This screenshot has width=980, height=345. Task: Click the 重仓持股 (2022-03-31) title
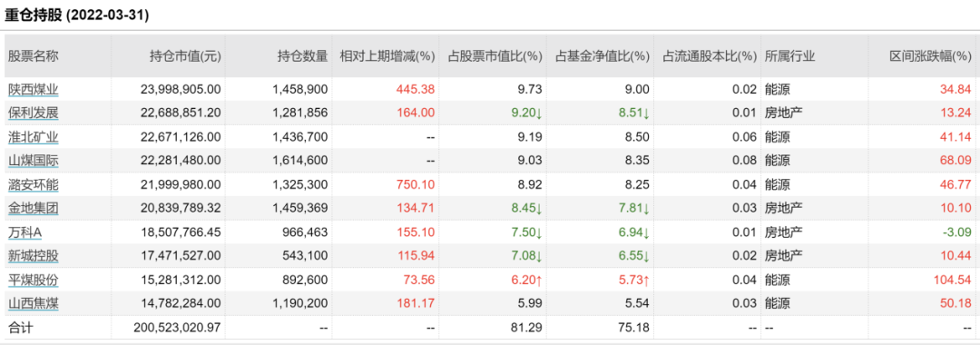[77, 16]
